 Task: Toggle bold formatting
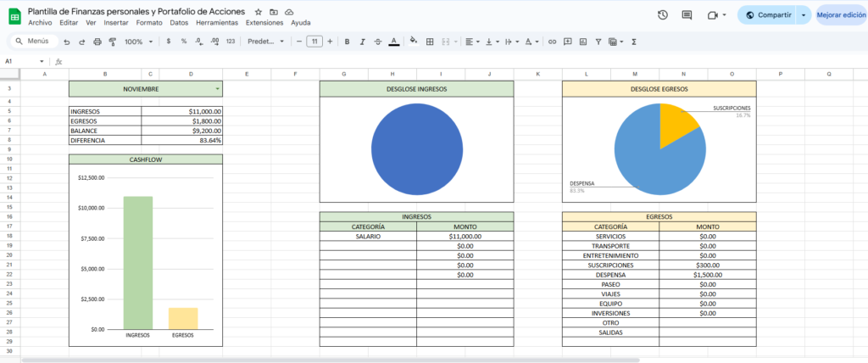[x=346, y=41]
